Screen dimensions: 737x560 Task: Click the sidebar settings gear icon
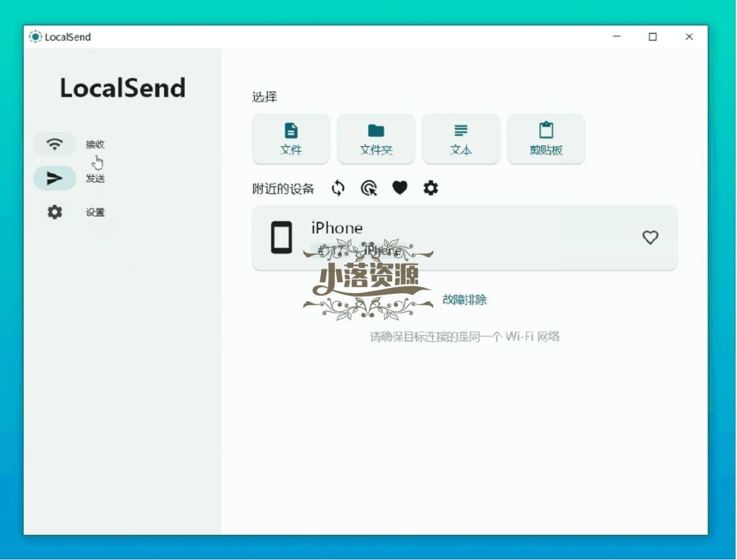55,212
